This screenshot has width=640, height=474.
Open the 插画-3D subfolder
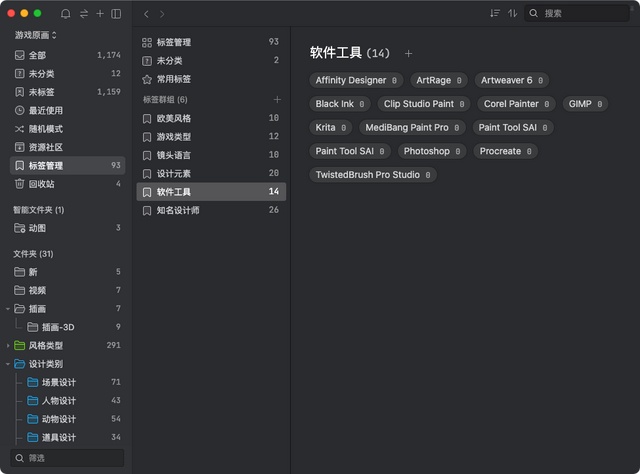[x=67, y=327]
